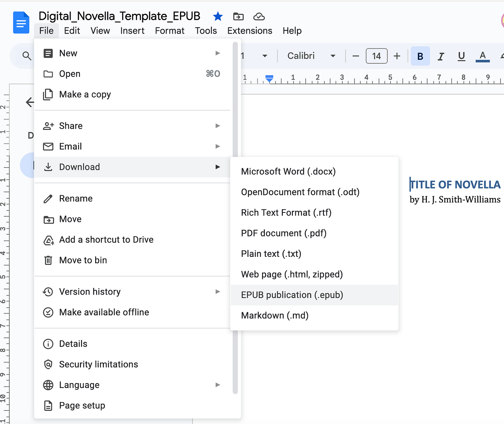Check the cloud document status icon

click(259, 16)
